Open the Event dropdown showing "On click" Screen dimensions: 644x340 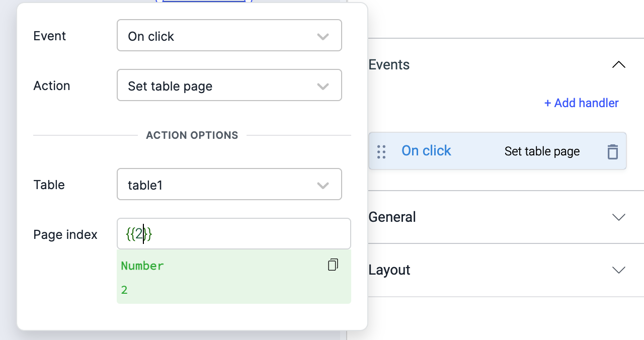221,36
